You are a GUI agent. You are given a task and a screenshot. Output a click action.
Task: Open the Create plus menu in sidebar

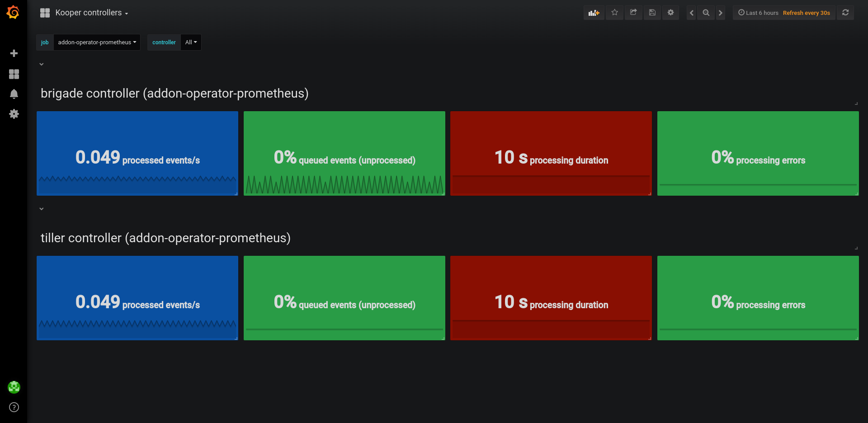coord(14,53)
